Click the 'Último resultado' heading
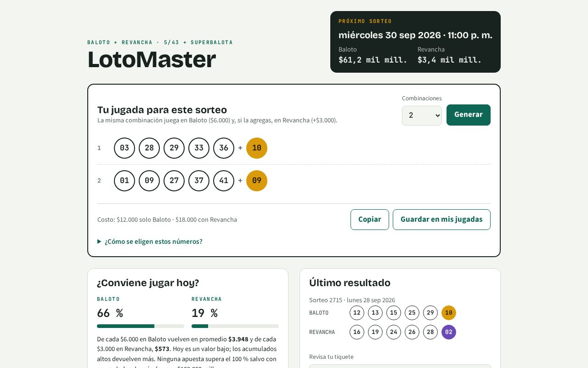The width and height of the screenshot is (588, 368). point(350,283)
